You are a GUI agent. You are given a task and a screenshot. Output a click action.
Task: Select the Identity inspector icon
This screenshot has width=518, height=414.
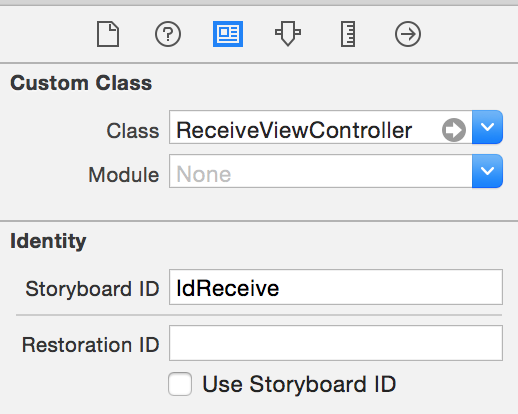228,34
